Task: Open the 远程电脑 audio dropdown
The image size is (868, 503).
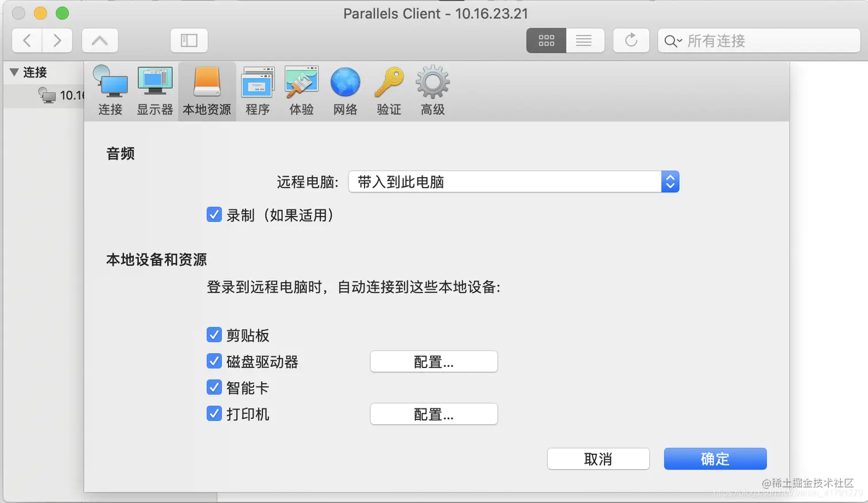Action: coord(514,182)
